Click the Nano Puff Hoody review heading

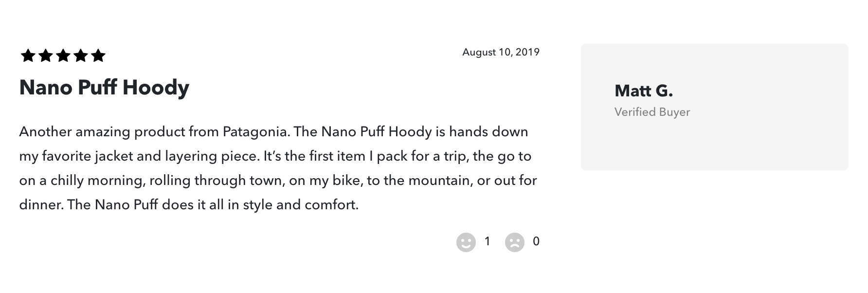104,88
